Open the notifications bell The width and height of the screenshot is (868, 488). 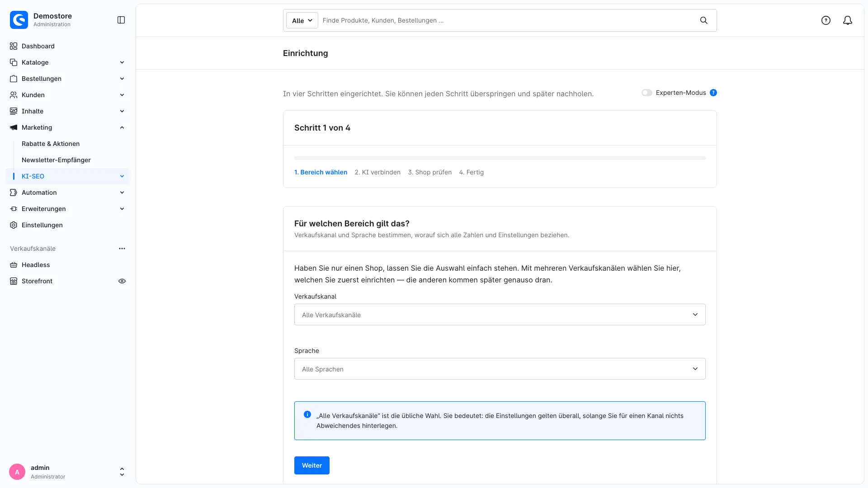point(848,20)
